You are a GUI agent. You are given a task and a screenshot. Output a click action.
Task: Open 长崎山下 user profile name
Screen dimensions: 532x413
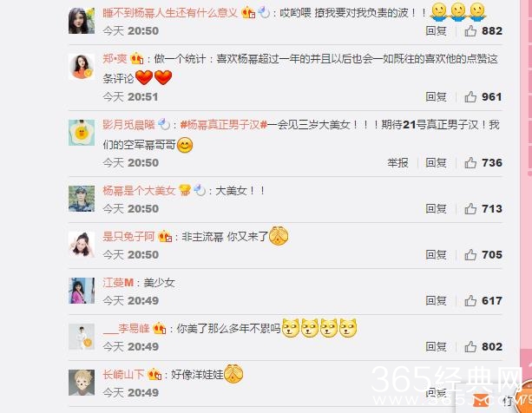[123, 374]
